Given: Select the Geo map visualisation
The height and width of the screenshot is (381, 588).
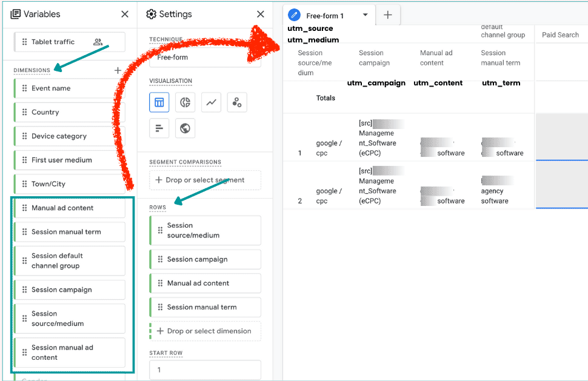Looking at the screenshot, I should tap(185, 128).
